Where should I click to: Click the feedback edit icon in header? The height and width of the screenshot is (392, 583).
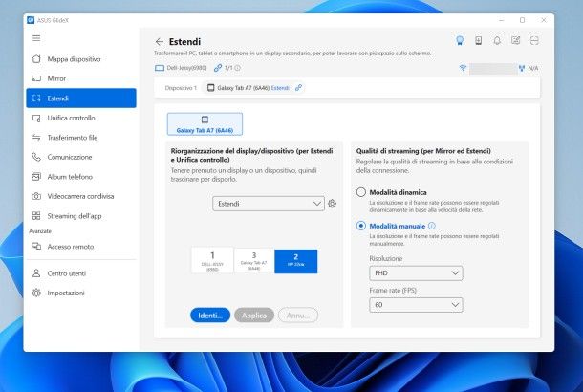pyautogui.click(x=516, y=40)
